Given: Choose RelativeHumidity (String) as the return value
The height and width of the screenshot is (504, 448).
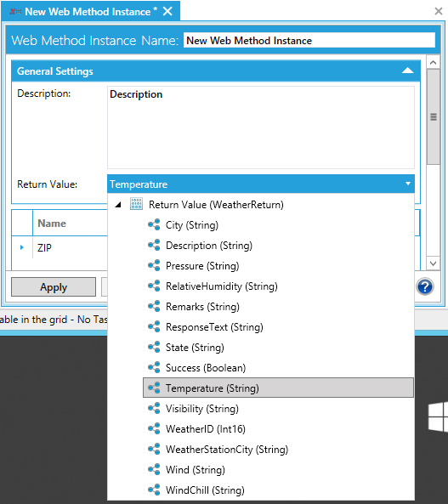Looking at the screenshot, I should pos(221,286).
